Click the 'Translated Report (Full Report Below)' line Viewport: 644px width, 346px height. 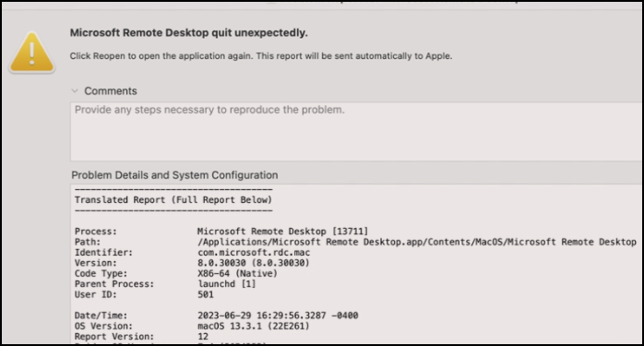pos(173,199)
